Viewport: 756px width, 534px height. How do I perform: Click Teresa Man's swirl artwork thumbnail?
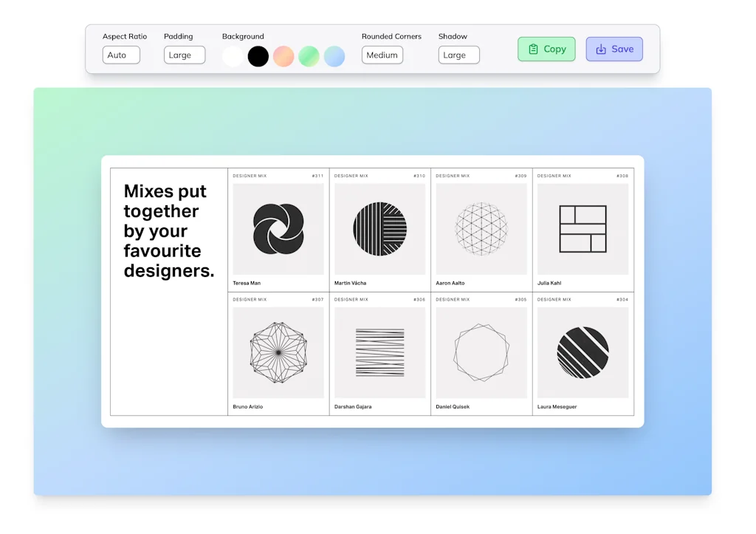point(278,229)
